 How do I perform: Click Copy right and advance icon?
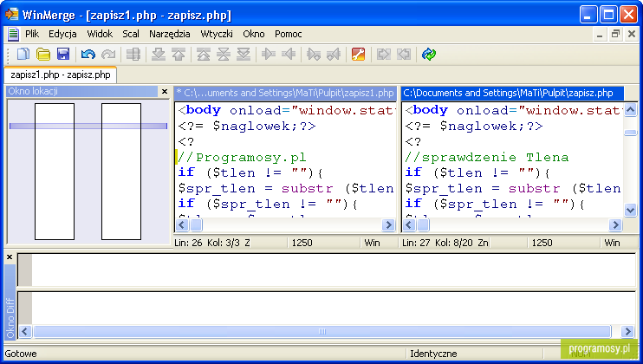pyautogui.click(x=314, y=54)
